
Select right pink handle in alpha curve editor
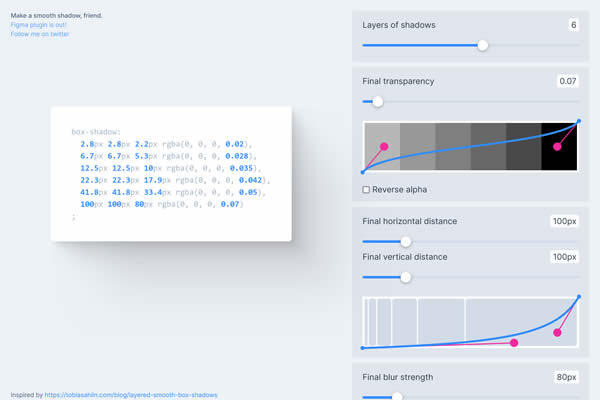(557, 146)
